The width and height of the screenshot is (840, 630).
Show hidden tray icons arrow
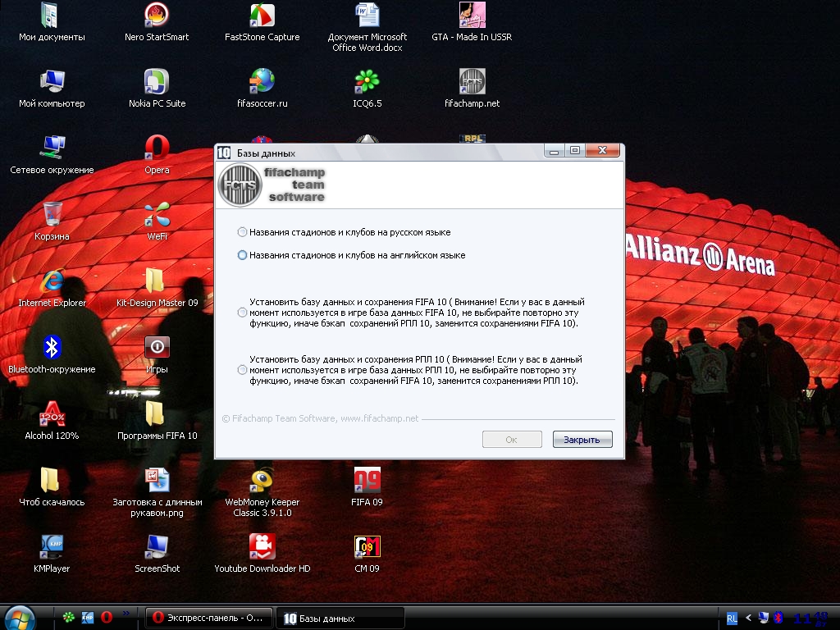coord(748,618)
